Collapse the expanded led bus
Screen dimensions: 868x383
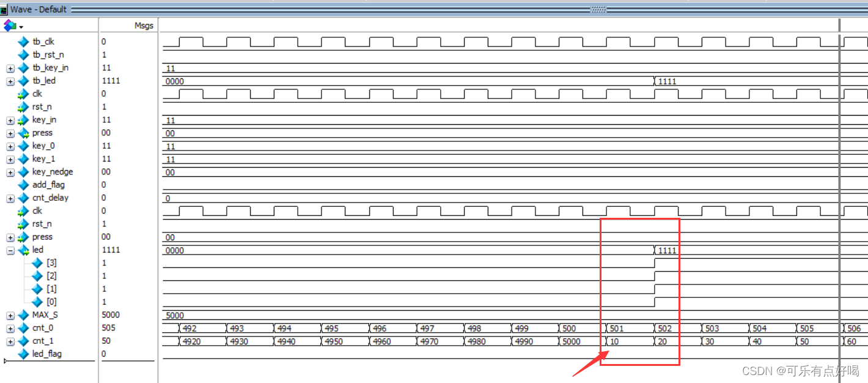click(10, 250)
